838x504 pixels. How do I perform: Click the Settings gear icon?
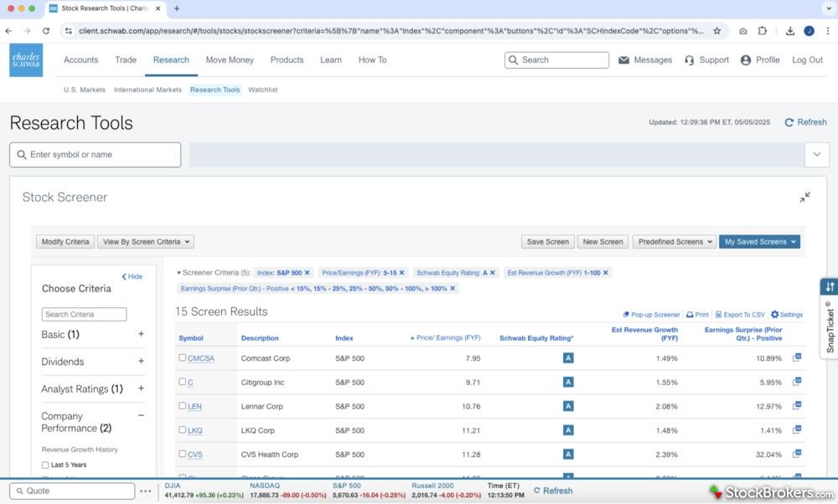click(774, 315)
